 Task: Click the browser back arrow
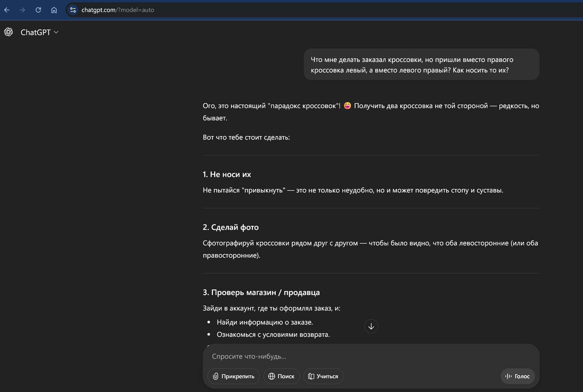(x=7, y=10)
